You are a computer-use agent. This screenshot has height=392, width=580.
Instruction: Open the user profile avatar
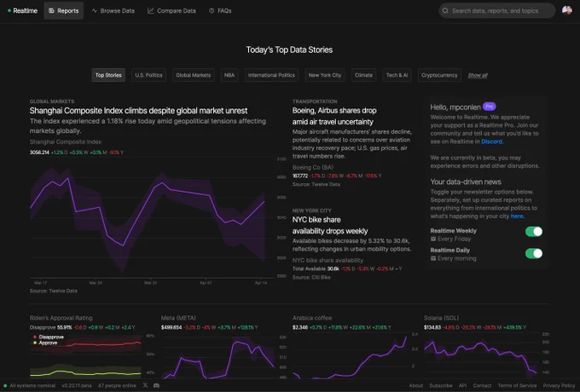pos(566,10)
